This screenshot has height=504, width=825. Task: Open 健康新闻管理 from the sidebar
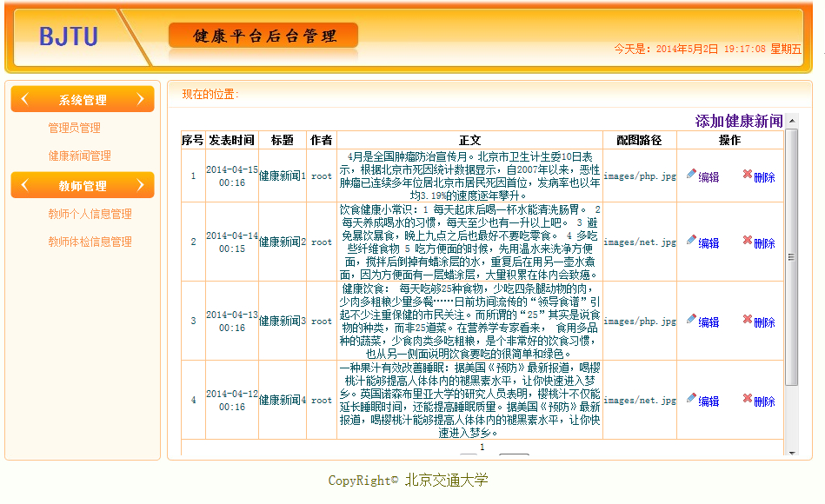point(80,156)
